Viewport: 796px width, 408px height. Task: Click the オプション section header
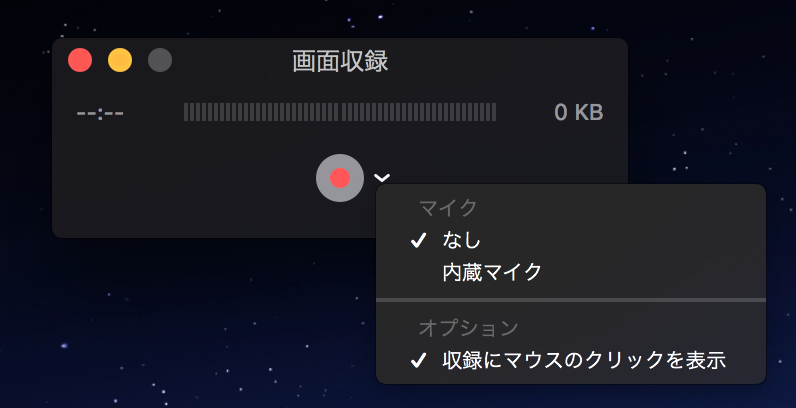click(468, 328)
